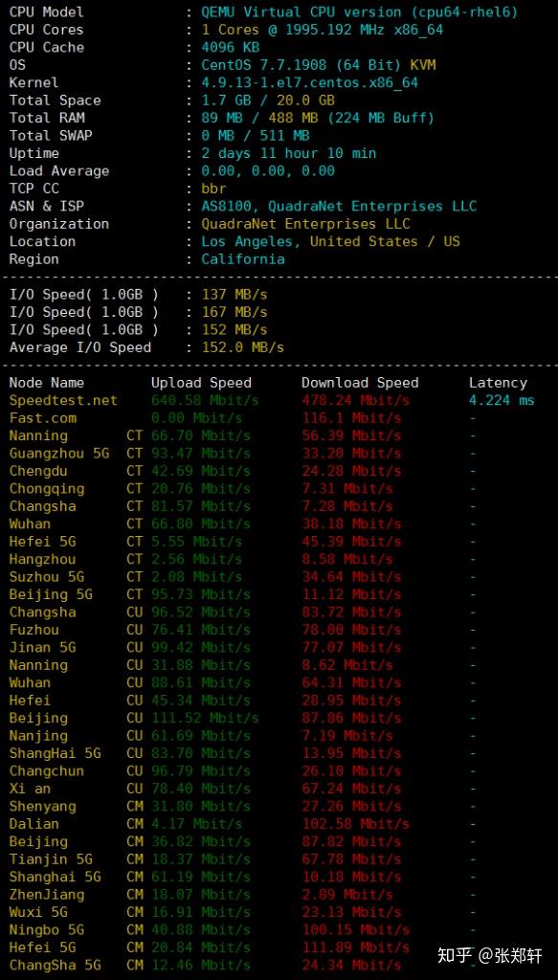Click the Average I/O Speed 152.0 MB/s
558x980 pixels.
click(x=242, y=347)
